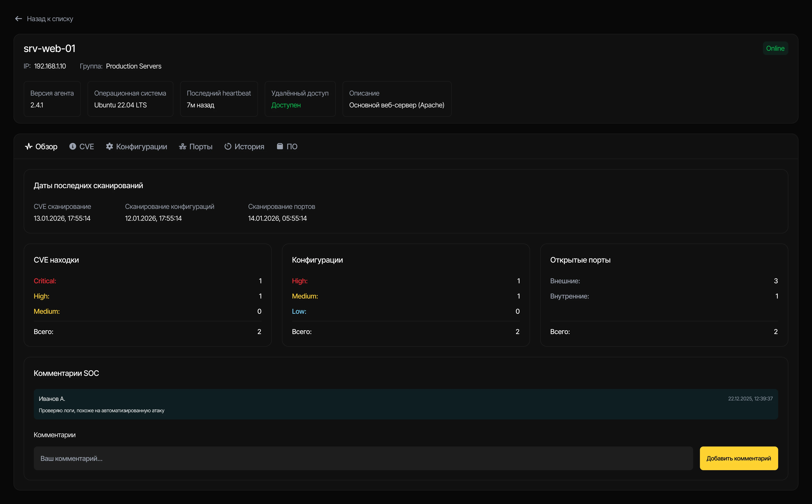Click the Внешние: ports row label
Viewport: 812px width, 504px height.
click(x=565, y=281)
